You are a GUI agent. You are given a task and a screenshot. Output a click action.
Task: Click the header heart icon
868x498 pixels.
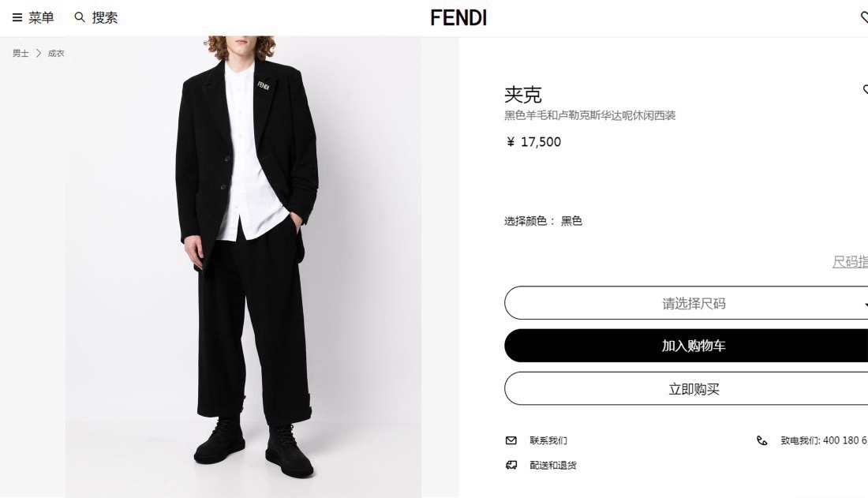point(864,17)
